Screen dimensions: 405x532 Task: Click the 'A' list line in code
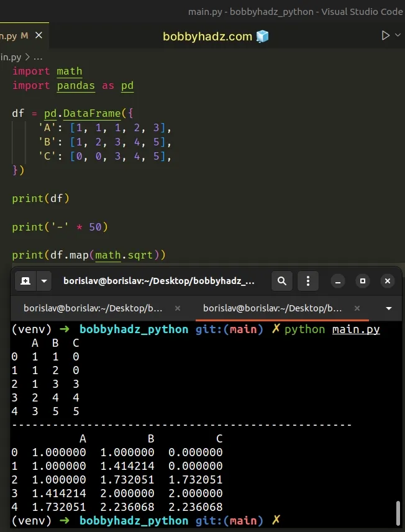click(104, 128)
